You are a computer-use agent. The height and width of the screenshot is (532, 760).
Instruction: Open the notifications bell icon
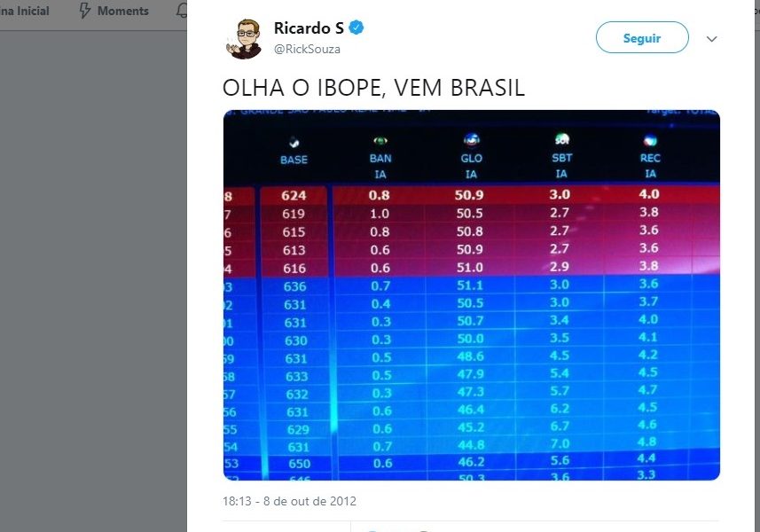(x=182, y=12)
